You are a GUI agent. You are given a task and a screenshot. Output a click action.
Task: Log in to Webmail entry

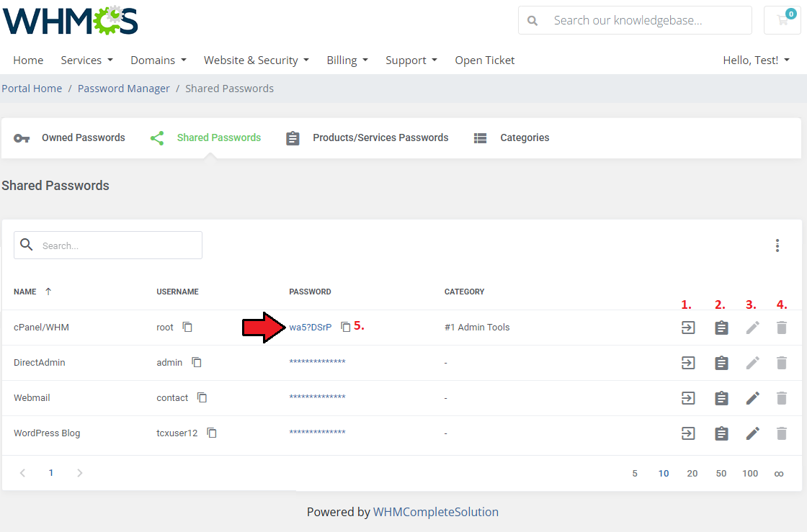tap(688, 398)
